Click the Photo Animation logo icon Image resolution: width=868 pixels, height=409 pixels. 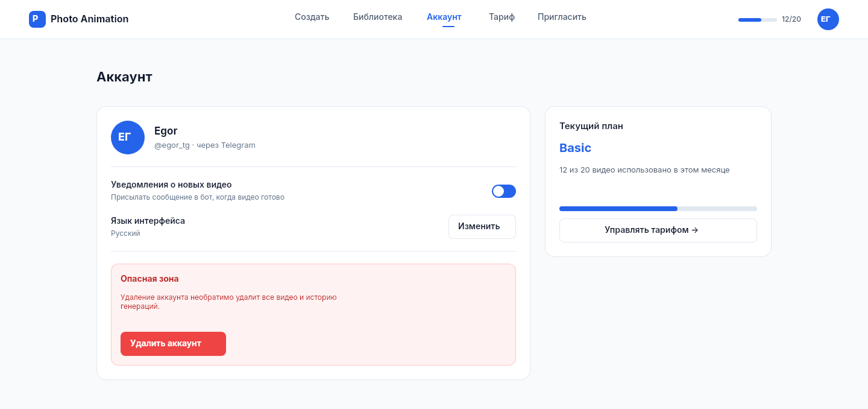point(37,19)
